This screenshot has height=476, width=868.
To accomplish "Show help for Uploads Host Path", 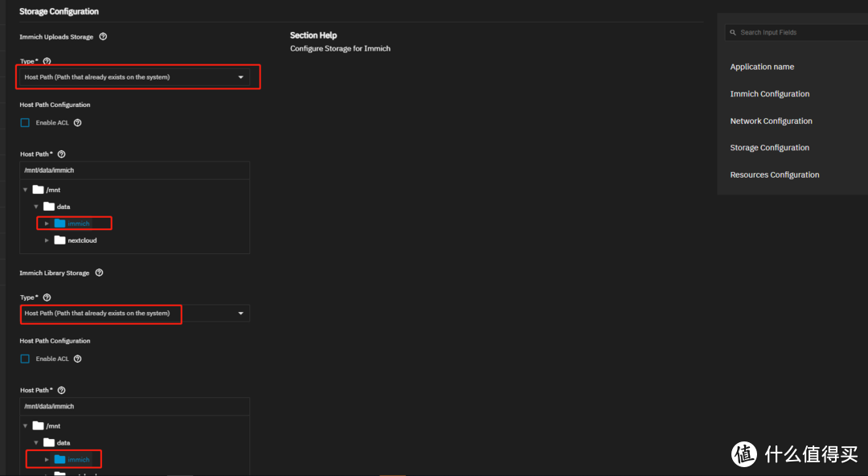I will tap(61, 154).
